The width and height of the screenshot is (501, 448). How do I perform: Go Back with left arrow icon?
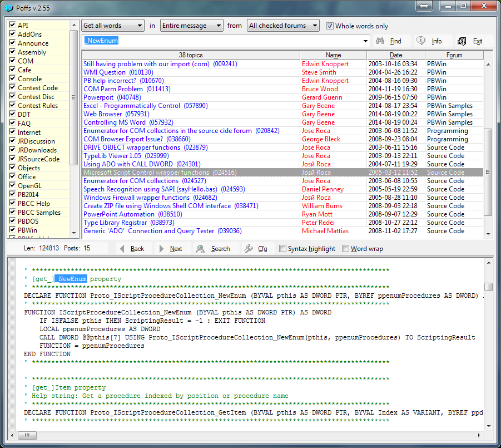(123, 249)
